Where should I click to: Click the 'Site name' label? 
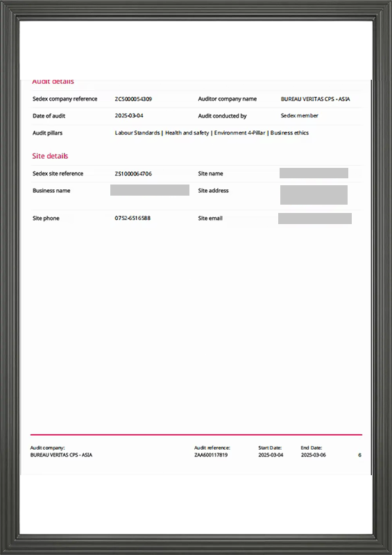(x=210, y=173)
